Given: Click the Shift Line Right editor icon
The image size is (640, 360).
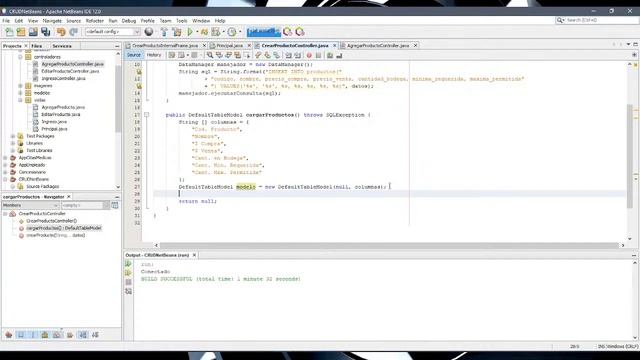Looking at the screenshot, I should (298, 55).
